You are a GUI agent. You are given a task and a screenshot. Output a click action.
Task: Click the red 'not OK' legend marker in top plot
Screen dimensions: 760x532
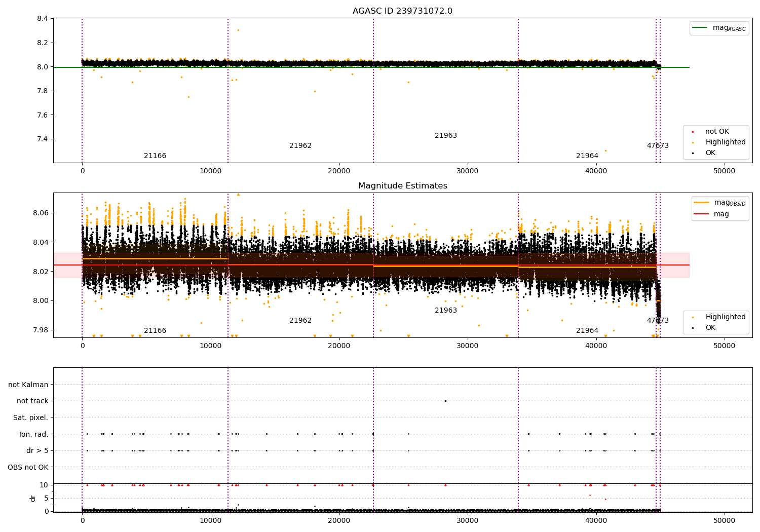[x=693, y=132]
